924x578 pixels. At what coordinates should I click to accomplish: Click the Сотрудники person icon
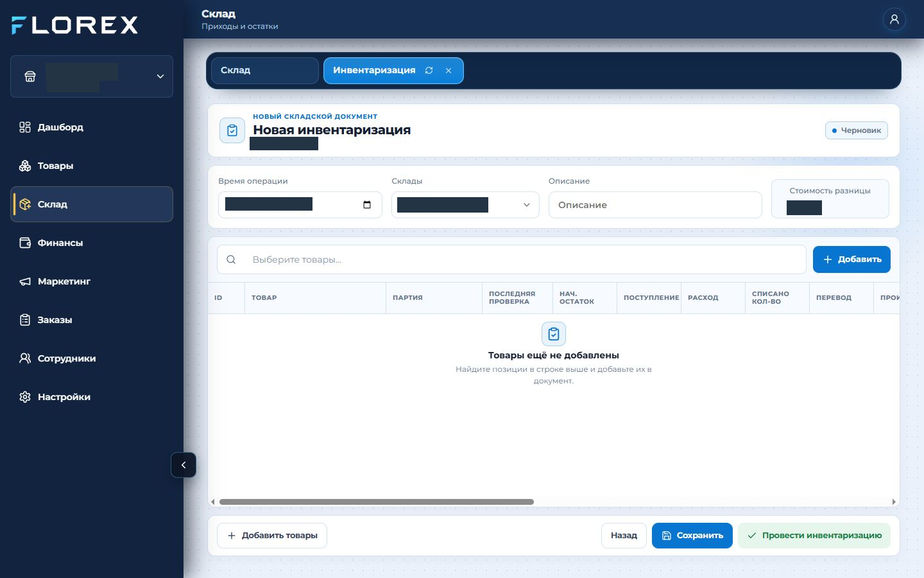pyautogui.click(x=25, y=358)
